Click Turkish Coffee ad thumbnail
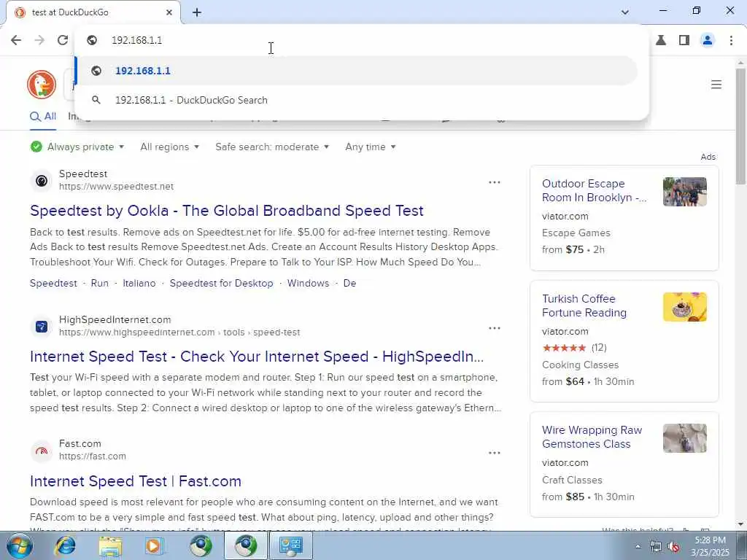Viewport: 747px width, 560px height. [684, 307]
